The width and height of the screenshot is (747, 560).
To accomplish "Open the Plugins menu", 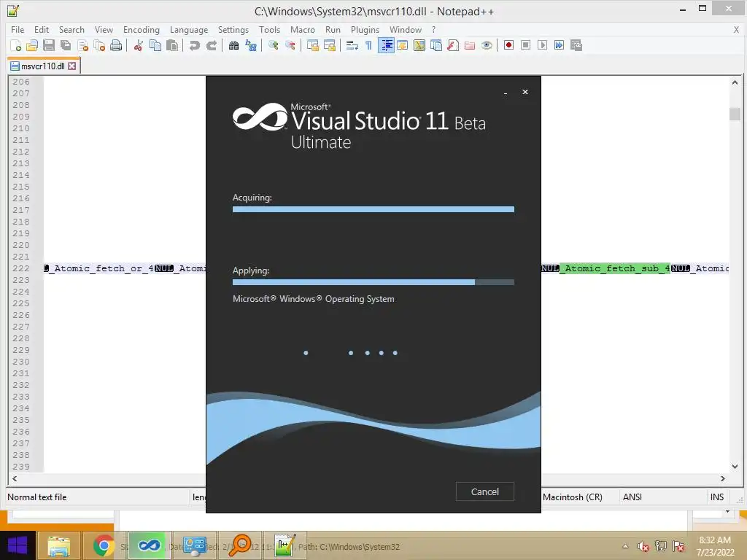I will pyautogui.click(x=365, y=29).
